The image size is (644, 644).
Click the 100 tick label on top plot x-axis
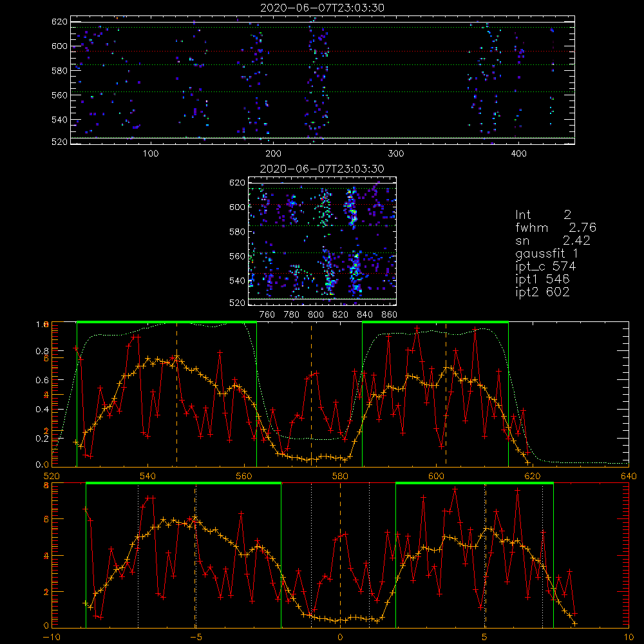pyautogui.click(x=150, y=154)
